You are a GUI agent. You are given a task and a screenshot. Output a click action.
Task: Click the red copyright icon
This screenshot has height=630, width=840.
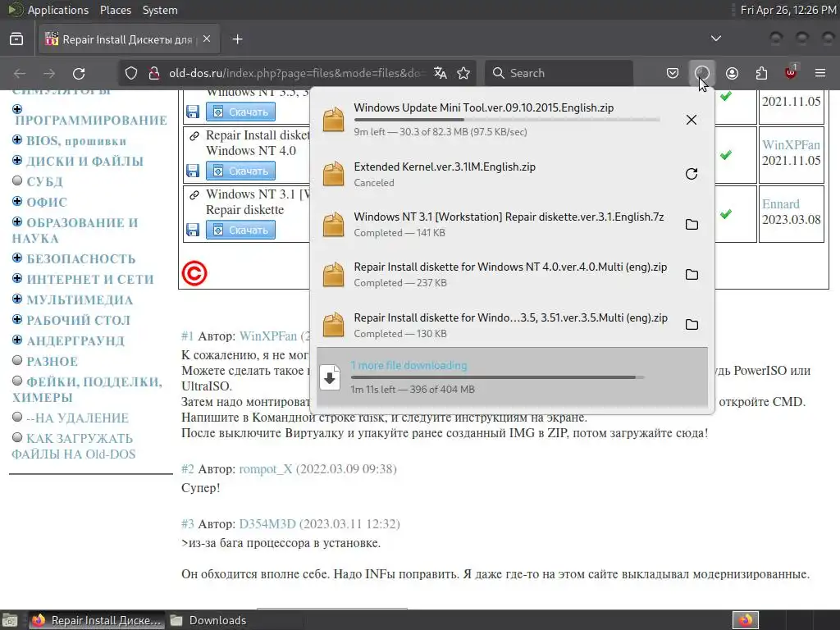click(x=194, y=273)
